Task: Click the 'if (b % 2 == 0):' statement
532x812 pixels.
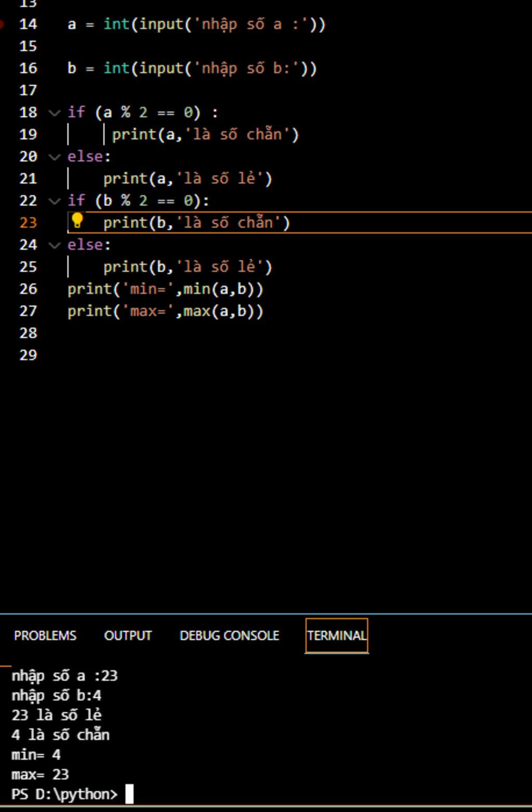Action: click(139, 201)
